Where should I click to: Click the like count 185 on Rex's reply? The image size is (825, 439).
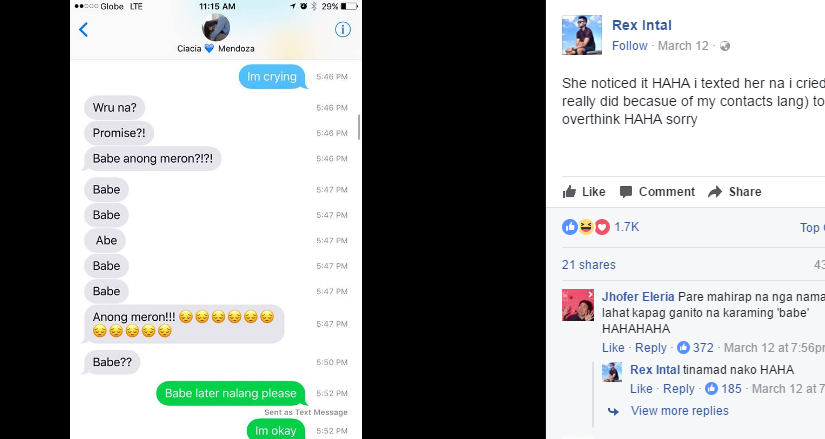click(731, 389)
